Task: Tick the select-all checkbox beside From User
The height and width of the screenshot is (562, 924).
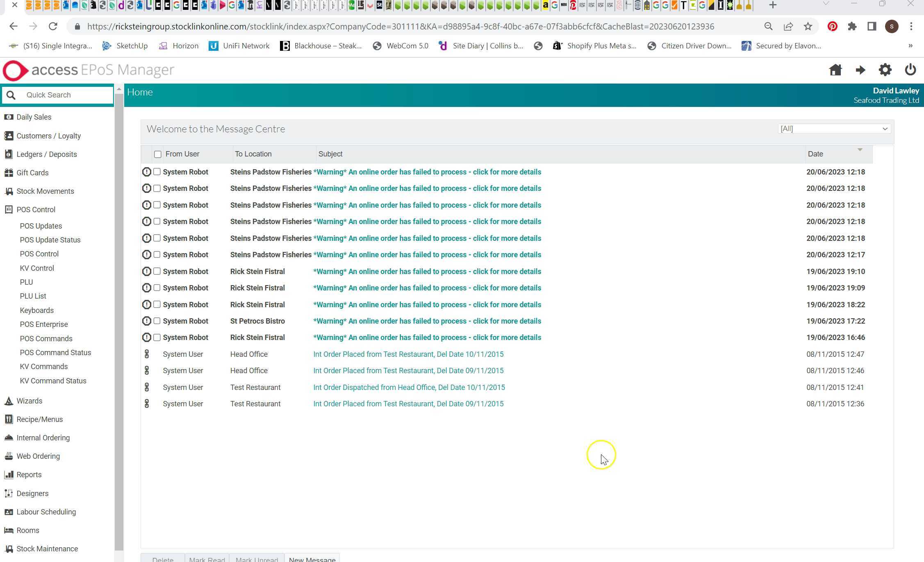Action: 157,154
